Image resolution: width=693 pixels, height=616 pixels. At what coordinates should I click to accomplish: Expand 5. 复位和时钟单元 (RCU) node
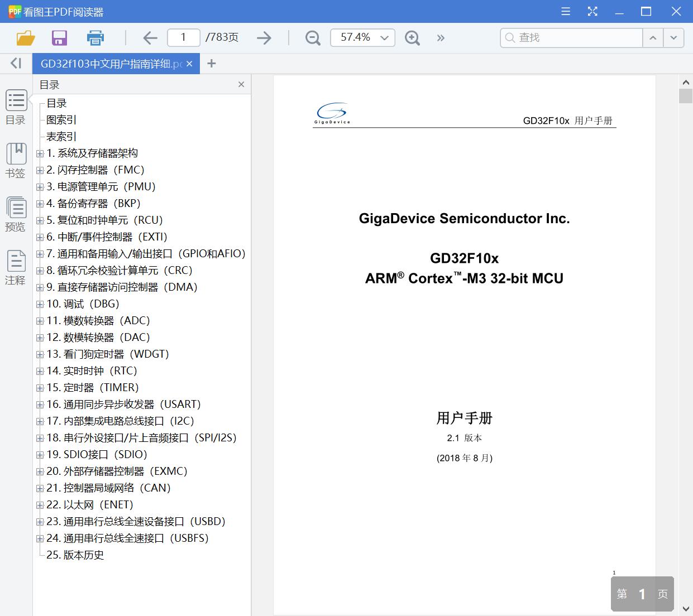40,220
